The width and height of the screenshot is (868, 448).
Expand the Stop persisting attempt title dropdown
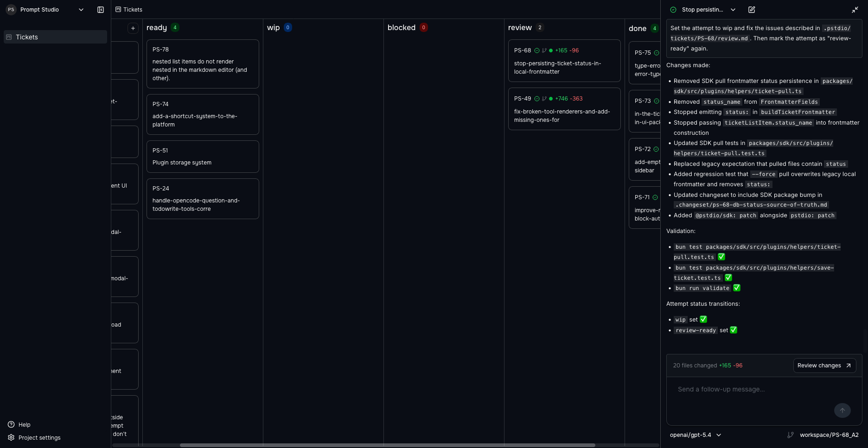[733, 9]
